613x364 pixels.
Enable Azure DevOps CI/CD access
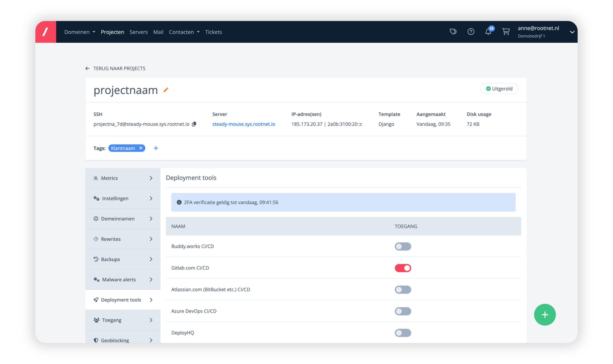tap(403, 311)
